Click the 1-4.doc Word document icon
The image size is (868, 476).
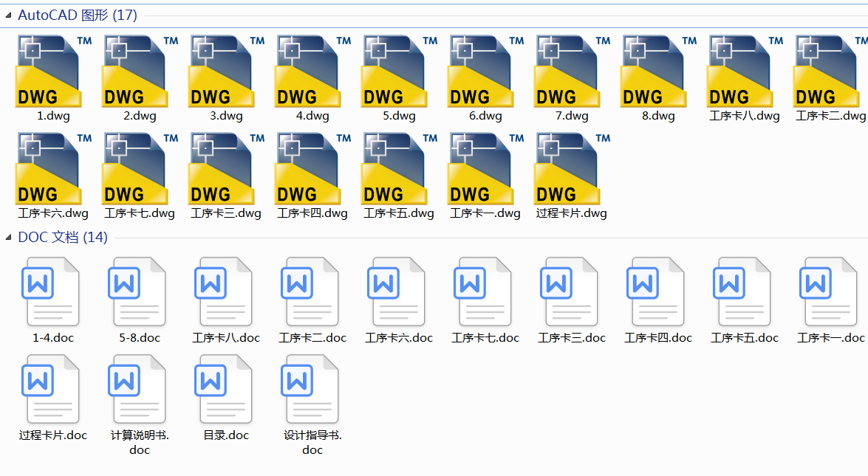click(51, 291)
